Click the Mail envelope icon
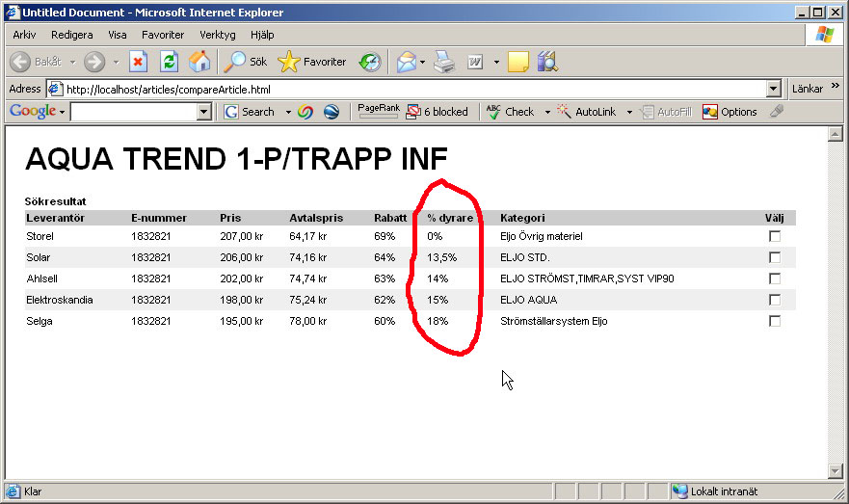This screenshot has width=849, height=504. 407,62
